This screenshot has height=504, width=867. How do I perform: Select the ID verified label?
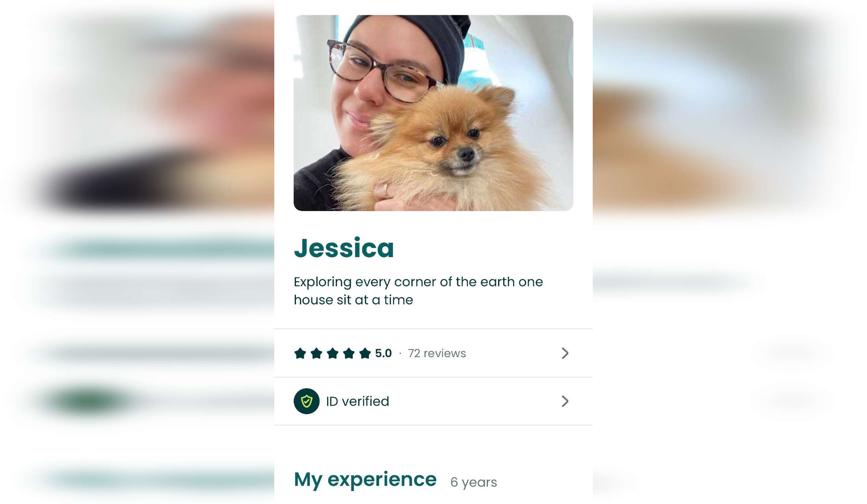pyautogui.click(x=357, y=401)
